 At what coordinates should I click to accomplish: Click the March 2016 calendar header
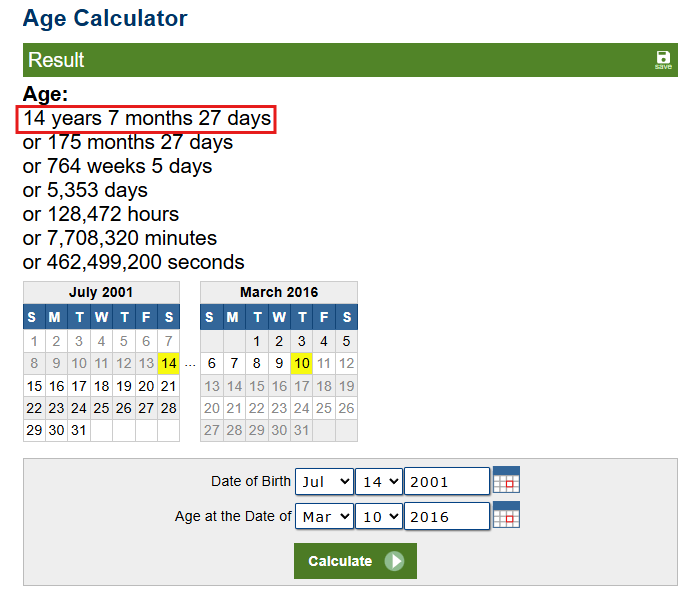279,292
